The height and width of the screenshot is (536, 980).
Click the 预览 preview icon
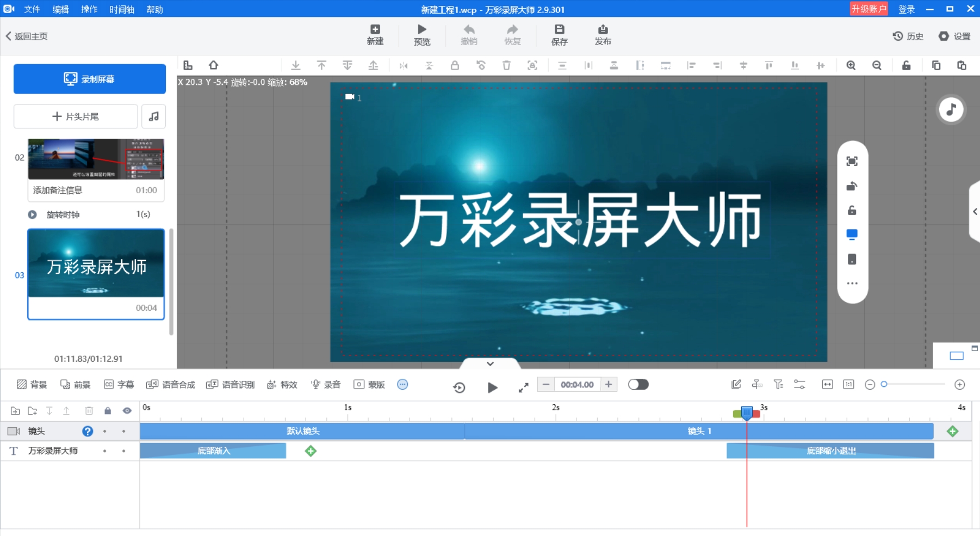point(422,35)
